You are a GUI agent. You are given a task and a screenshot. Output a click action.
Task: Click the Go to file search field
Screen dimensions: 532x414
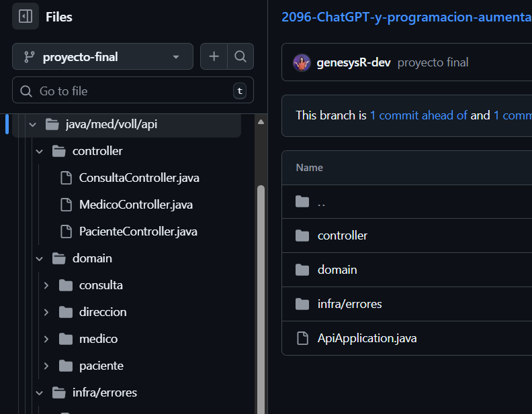pos(128,91)
